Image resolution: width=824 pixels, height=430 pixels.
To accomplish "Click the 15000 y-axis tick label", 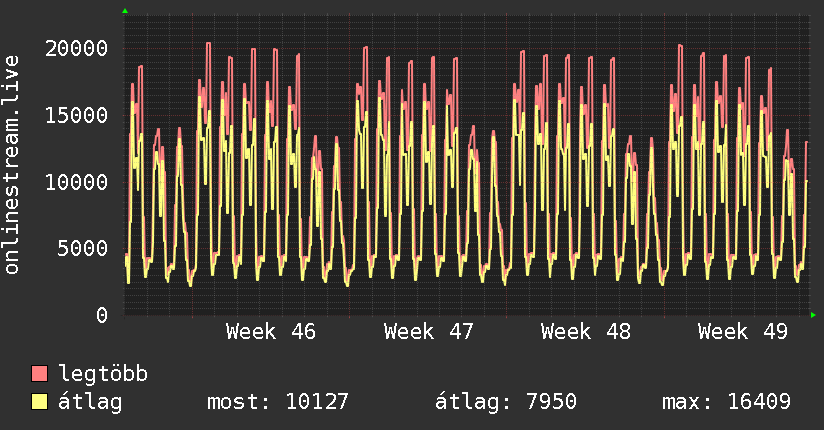I will [x=77, y=115].
